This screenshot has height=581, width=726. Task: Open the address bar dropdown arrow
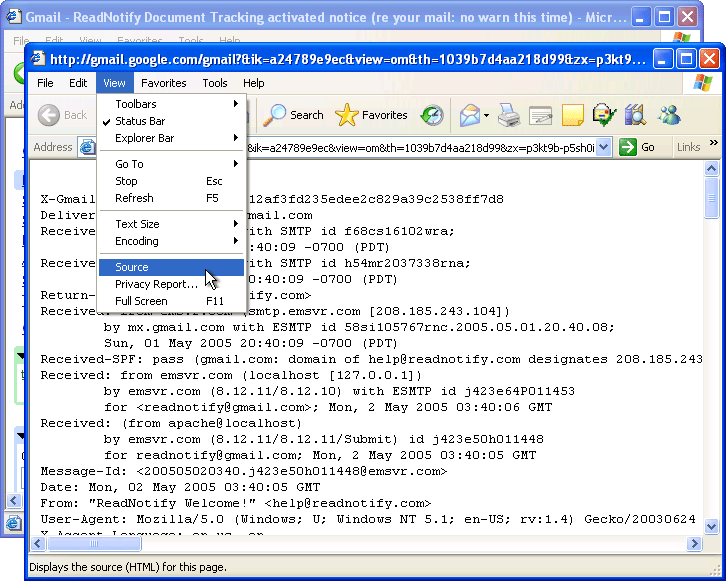(x=603, y=147)
